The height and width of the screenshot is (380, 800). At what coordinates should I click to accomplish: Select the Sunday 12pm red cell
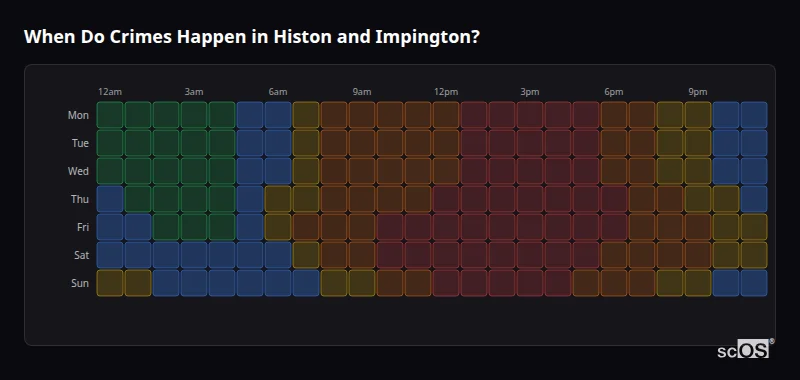(x=446, y=283)
